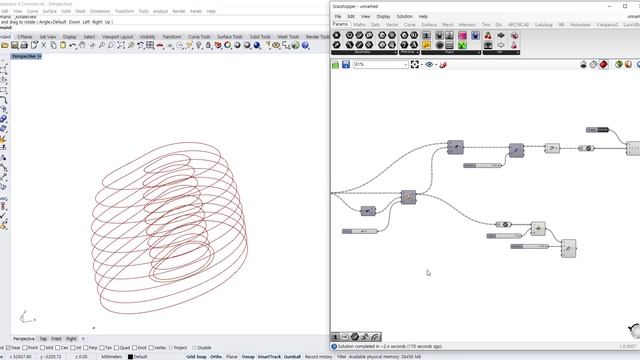Screen dimensions: 640x360
Task: Toggle the Cen osnap checkbox
Action: pos(58,348)
